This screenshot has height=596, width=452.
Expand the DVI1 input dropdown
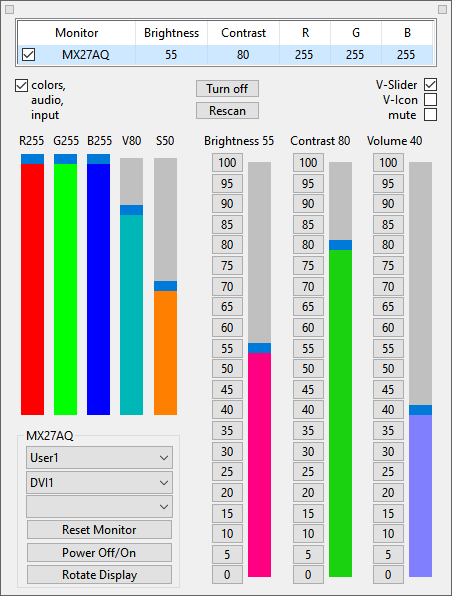pyautogui.click(x=99, y=483)
